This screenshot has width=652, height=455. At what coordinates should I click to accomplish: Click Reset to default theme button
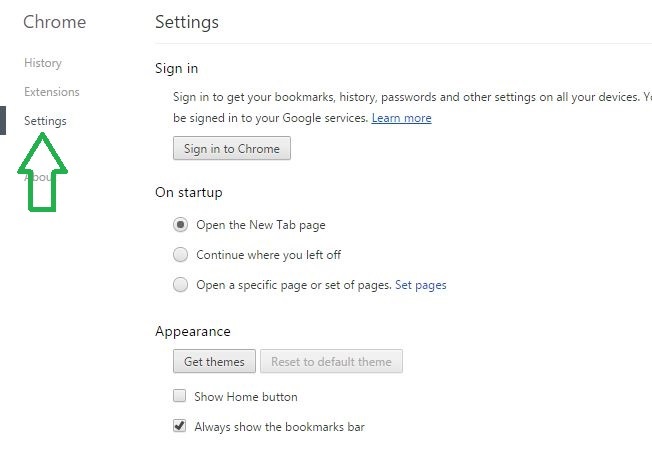coord(331,361)
